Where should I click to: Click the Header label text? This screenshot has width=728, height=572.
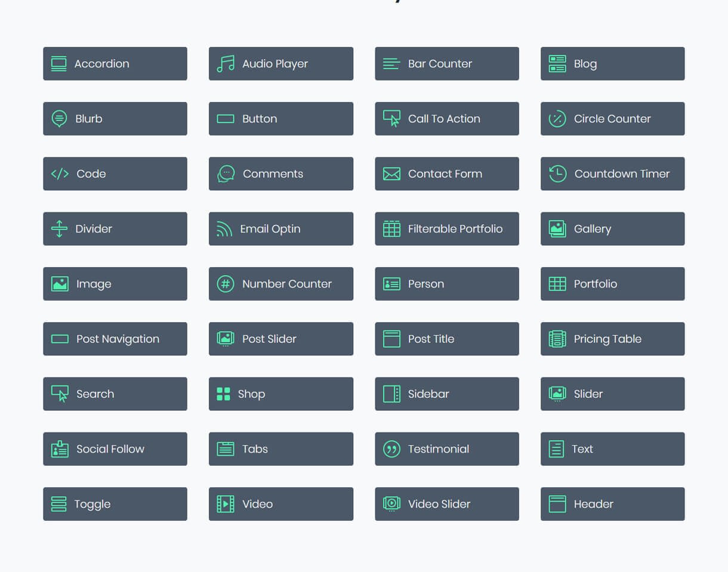point(594,504)
